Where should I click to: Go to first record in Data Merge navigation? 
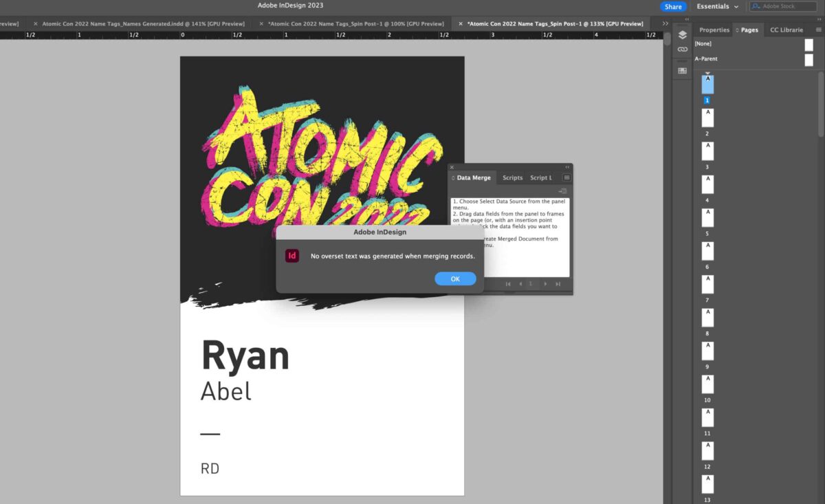(x=509, y=283)
